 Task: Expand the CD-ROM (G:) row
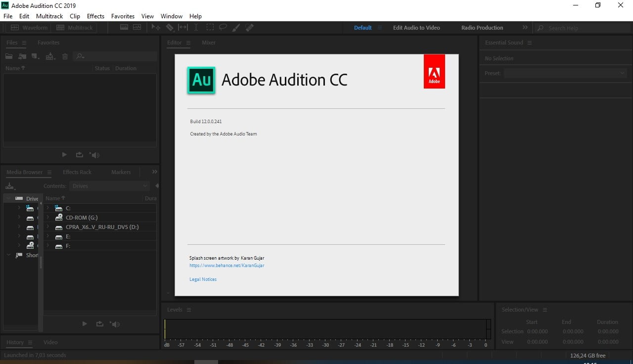pos(48,217)
